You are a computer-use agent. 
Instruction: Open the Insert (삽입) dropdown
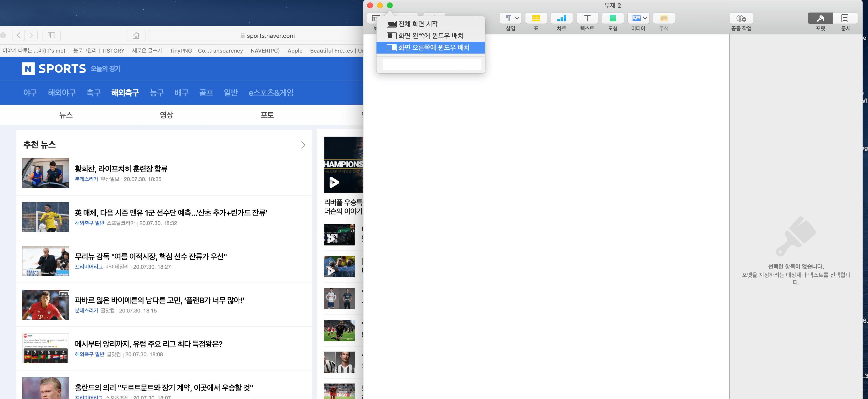tap(510, 18)
